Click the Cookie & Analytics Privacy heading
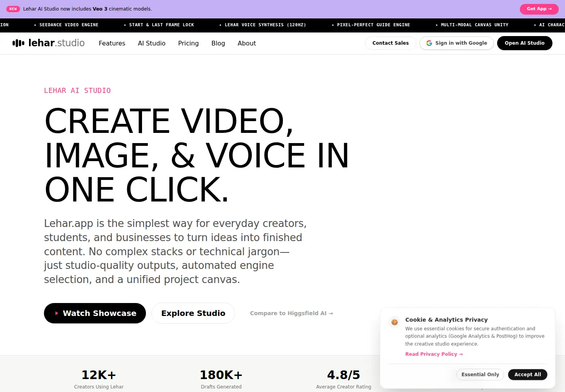 click(447, 320)
